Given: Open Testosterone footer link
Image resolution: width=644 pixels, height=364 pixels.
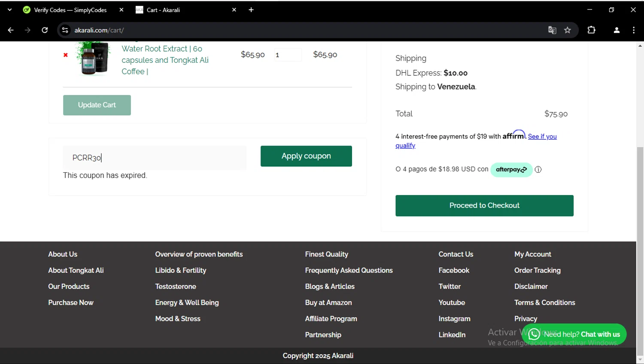Looking at the screenshot, I should click(x=176, y=287).
